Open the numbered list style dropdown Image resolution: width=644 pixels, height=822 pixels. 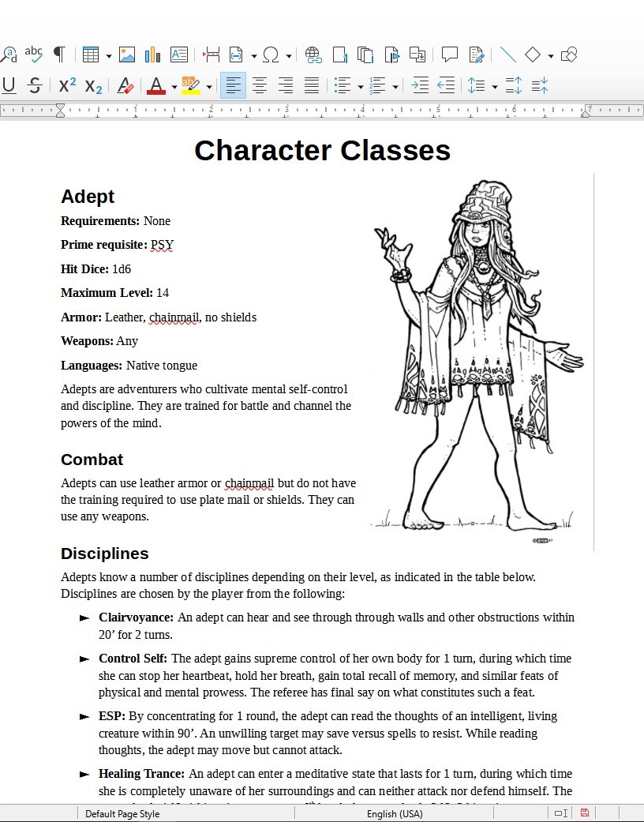395,87
